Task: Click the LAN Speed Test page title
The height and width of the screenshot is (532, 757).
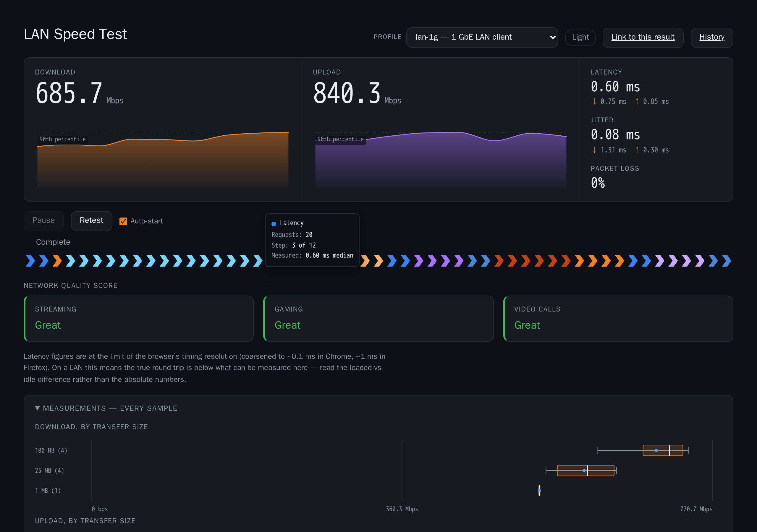Action: 75,34
